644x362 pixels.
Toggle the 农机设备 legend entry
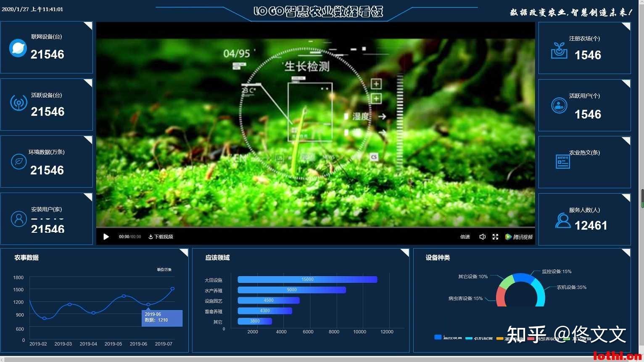pos(476,337)
